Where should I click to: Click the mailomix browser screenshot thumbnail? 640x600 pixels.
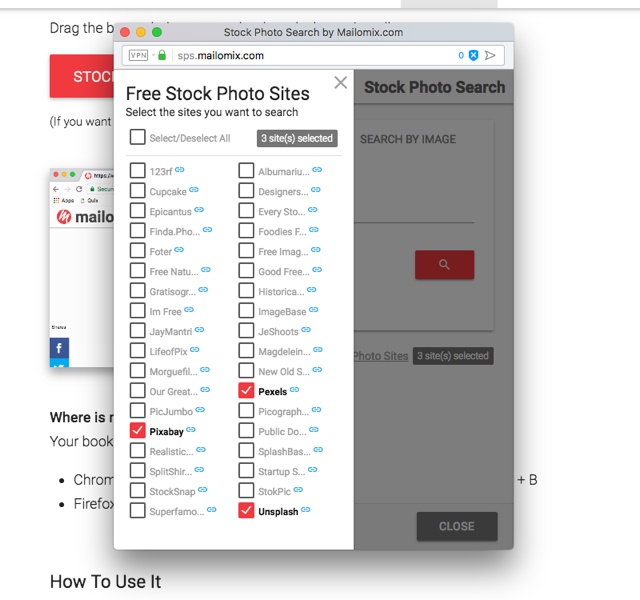pos(82,268)
